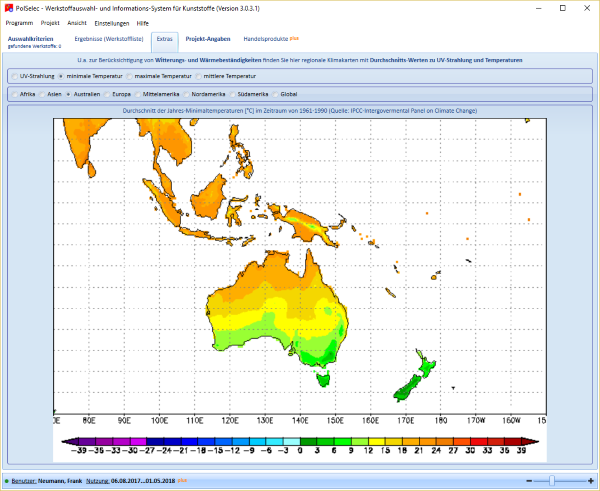Open the Projekt menu
This screenshot has width=600, height=491.
click(x=50, y=23)
